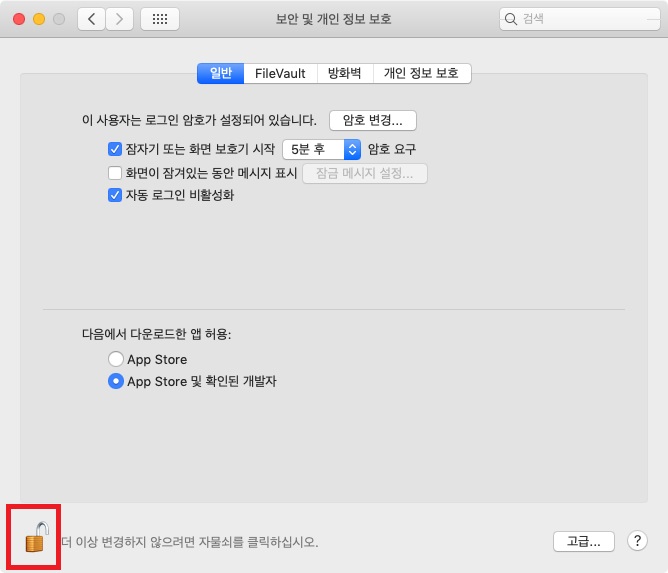Click the text 이 사용자는 로그인 암호가 설정되어 있습니다.
Image resolution: width=668 pixels, height=573 pixels.
[199, 120]
